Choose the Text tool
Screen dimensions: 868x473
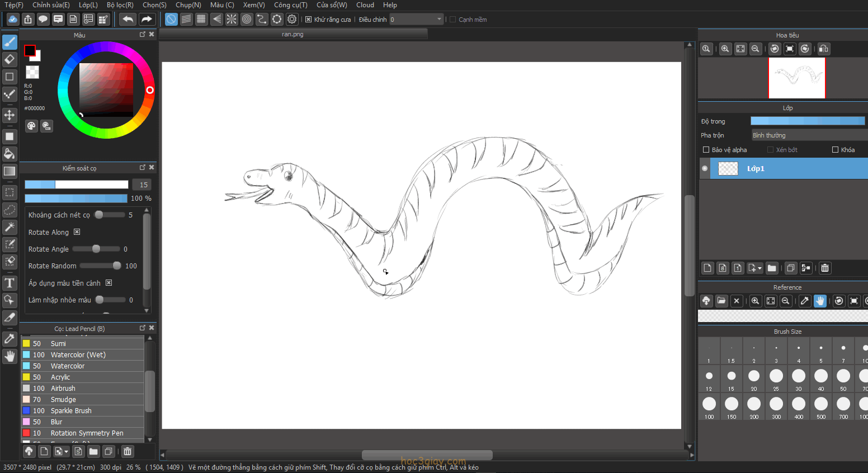pos(10,283)
